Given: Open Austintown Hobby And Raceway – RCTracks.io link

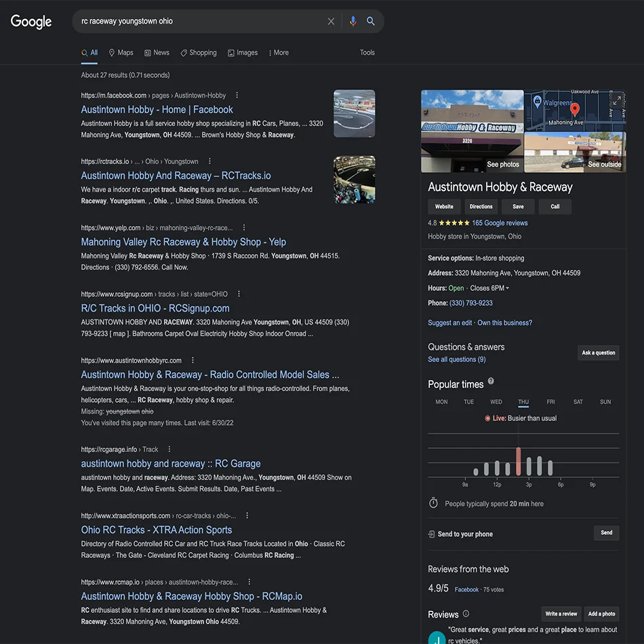Looking at the screenshot, I should (176, 176).
